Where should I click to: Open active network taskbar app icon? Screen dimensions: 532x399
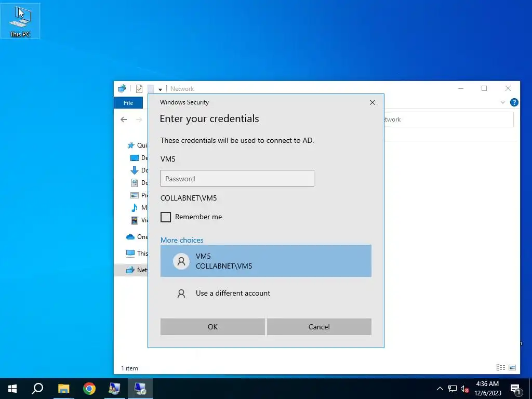(x=140, y=389)
